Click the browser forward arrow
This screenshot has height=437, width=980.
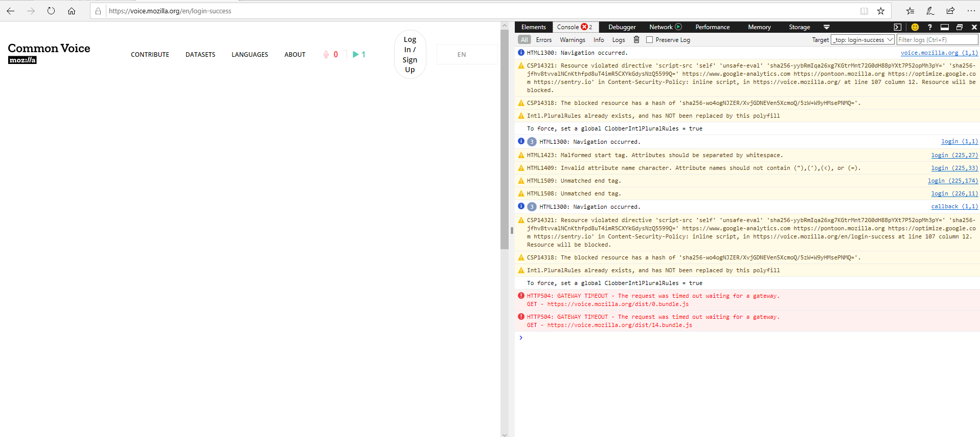point(31,11)
